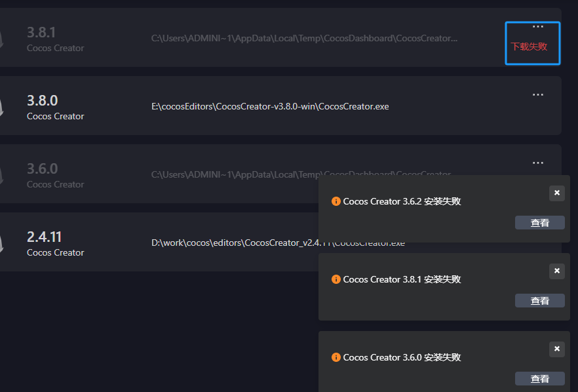Close the Cocos Creator 3.6.0 安装失败 notification

pos(556,349)
